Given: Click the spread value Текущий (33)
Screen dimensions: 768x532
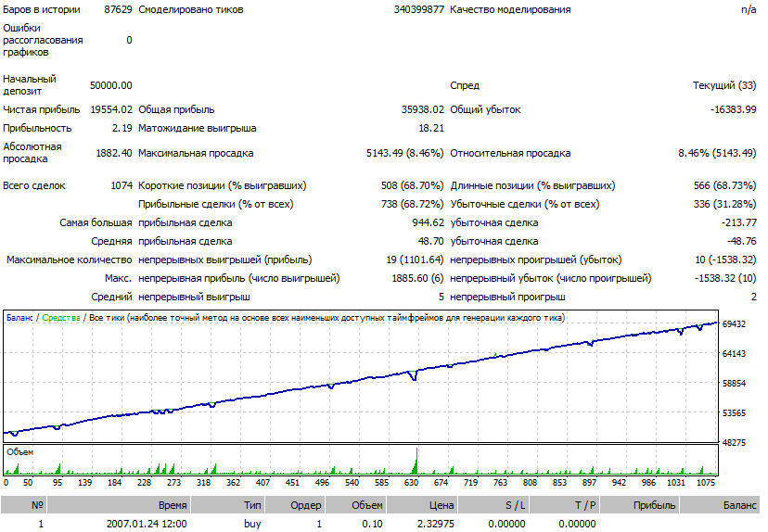Looking at the screenshot, I should click(x=724, y=85).
